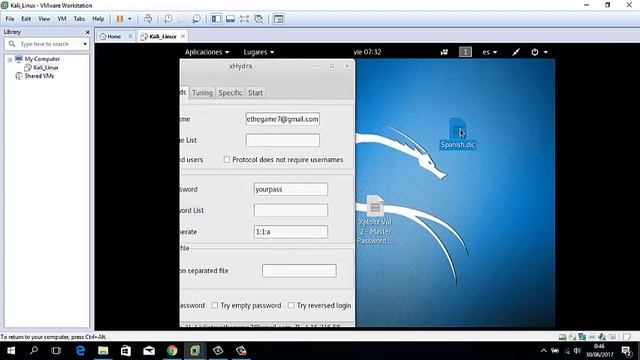Switch to the Specific tab in xHydra
Viewport: 640px width, 360px height.
point(230,93)
